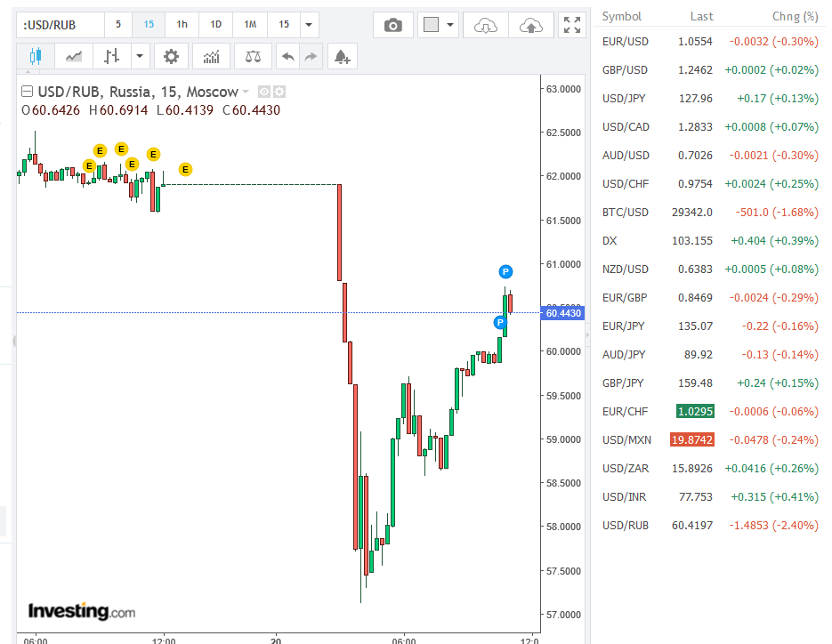Sort watchlist by Chng (%) column
832x644 pixels.
click(x=795, y=16)
